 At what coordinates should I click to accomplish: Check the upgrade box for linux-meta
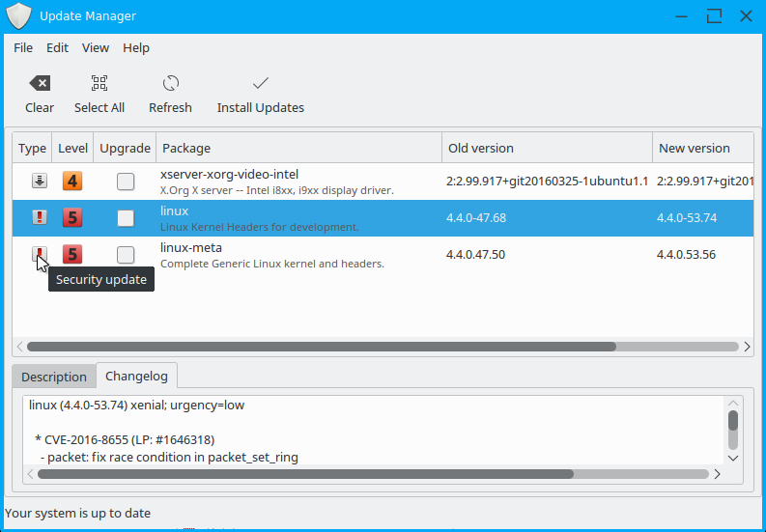point(126,255)
